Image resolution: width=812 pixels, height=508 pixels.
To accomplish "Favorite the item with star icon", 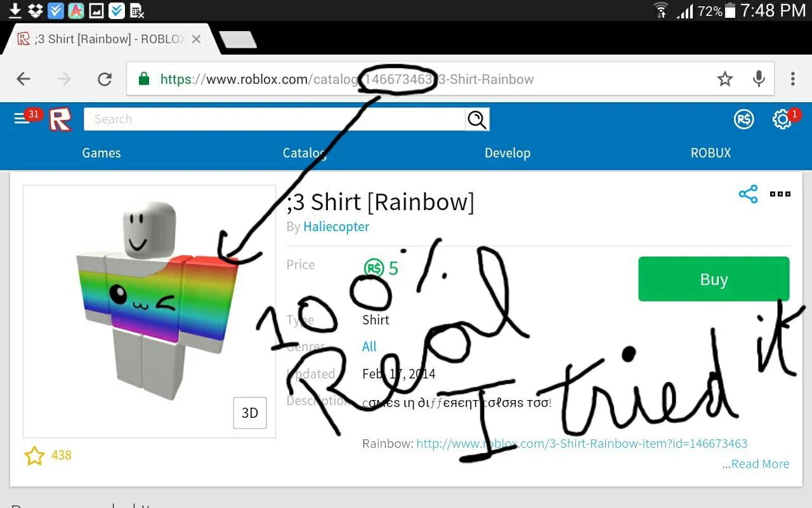I will click(34, 455).
